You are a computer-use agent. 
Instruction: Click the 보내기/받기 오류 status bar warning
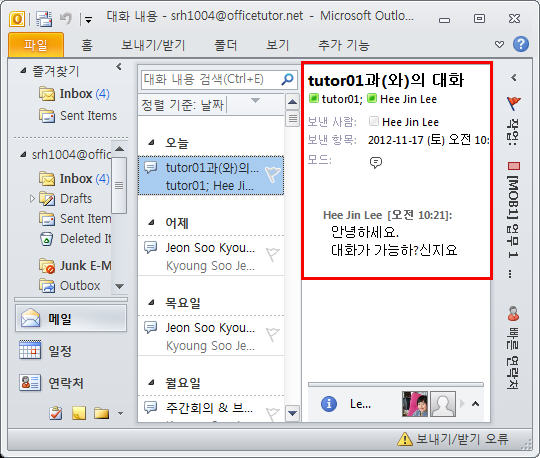[453, 439]
